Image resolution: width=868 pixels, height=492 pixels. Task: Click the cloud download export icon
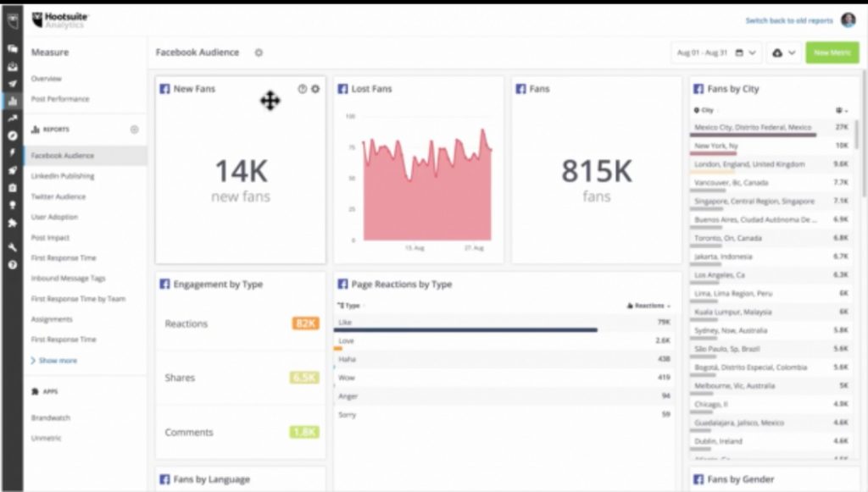click(777, 53)
